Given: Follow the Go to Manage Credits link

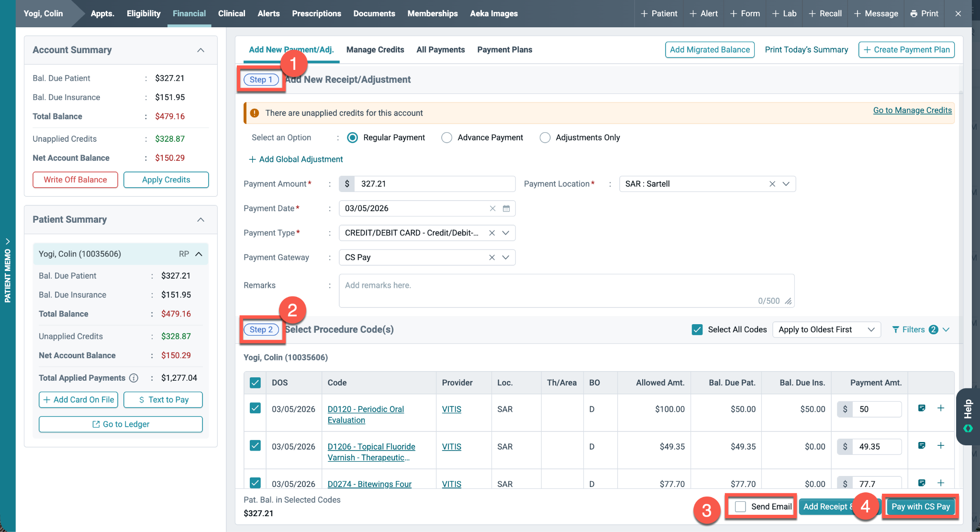Looking at the screenshot, I should pos(912,110).
